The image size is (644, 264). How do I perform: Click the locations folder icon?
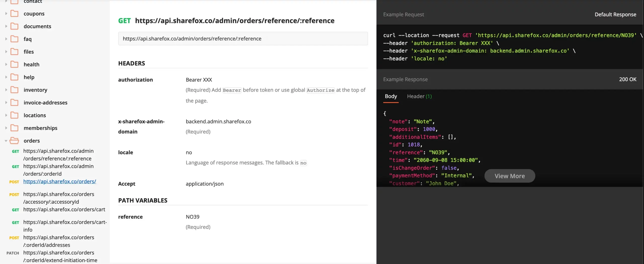click(14, 115)
